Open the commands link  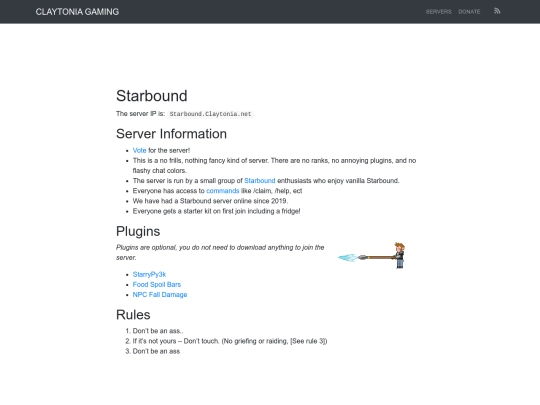coord(222,191)
